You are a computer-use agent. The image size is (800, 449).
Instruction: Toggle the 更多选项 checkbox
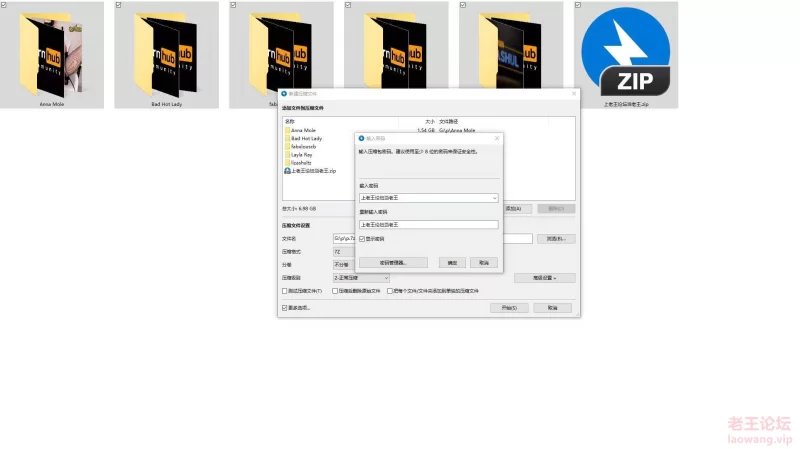285,308
